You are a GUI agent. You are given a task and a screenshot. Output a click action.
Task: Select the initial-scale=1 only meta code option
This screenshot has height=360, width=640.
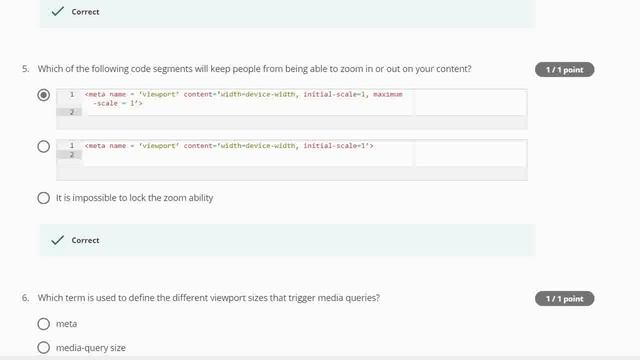tap(44, 146)
